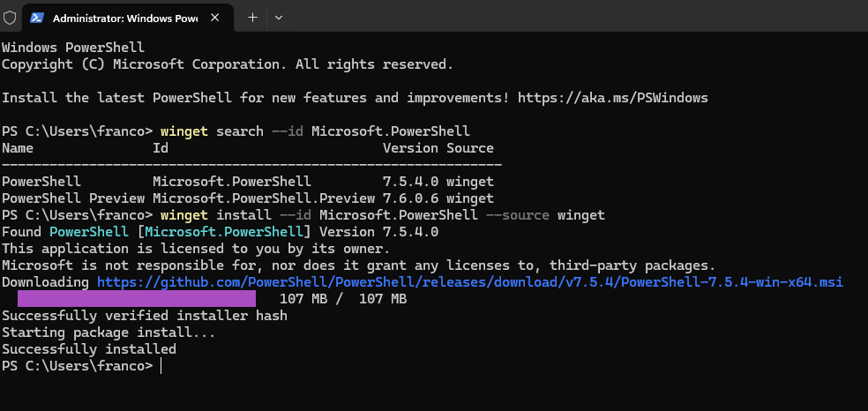Click the PowerShell icon in the tab

point(38,18)
